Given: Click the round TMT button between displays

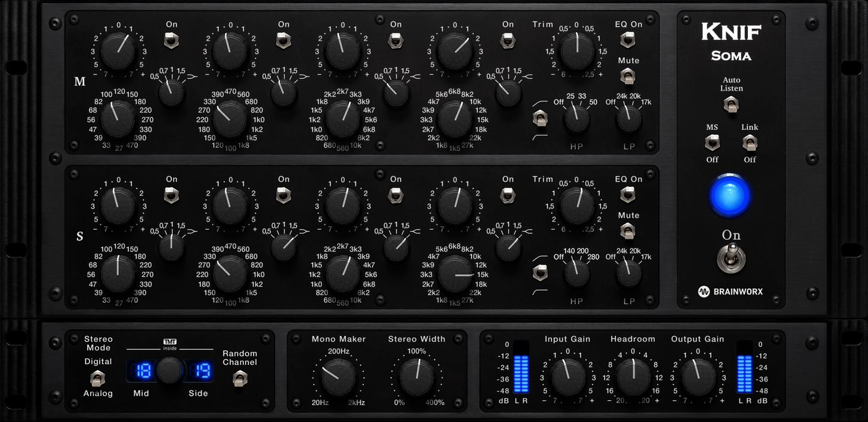Looking at the screenshot, I should click(170, 370).
